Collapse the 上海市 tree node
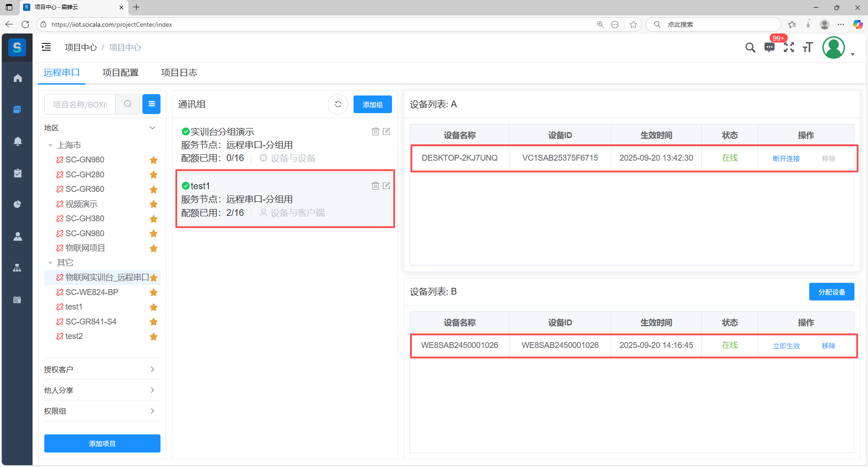 tap(51, 145)
